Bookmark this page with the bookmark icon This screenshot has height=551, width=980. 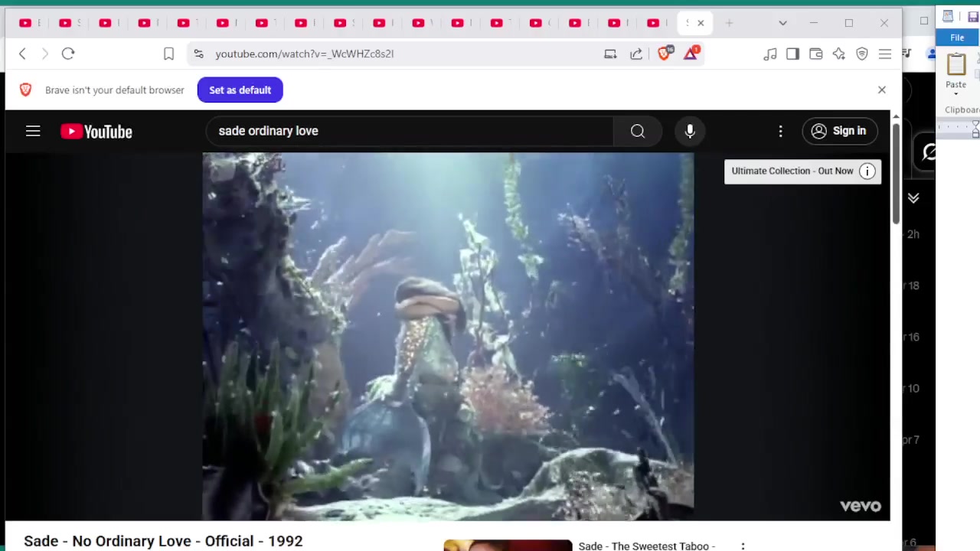pos(168,54)
